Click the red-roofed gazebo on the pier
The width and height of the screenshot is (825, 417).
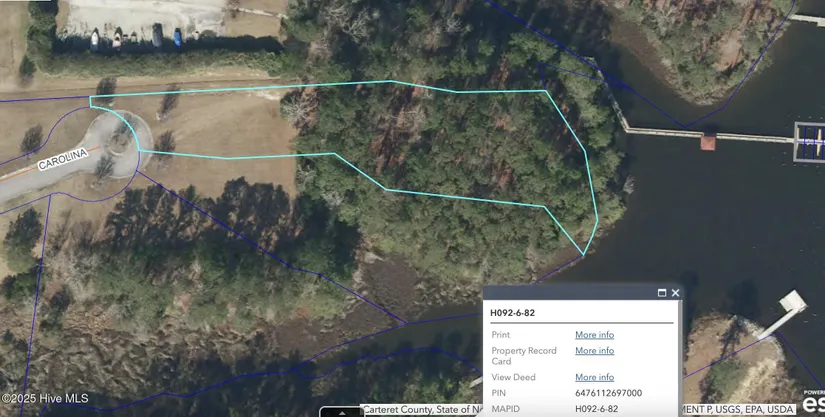point(708,143)
